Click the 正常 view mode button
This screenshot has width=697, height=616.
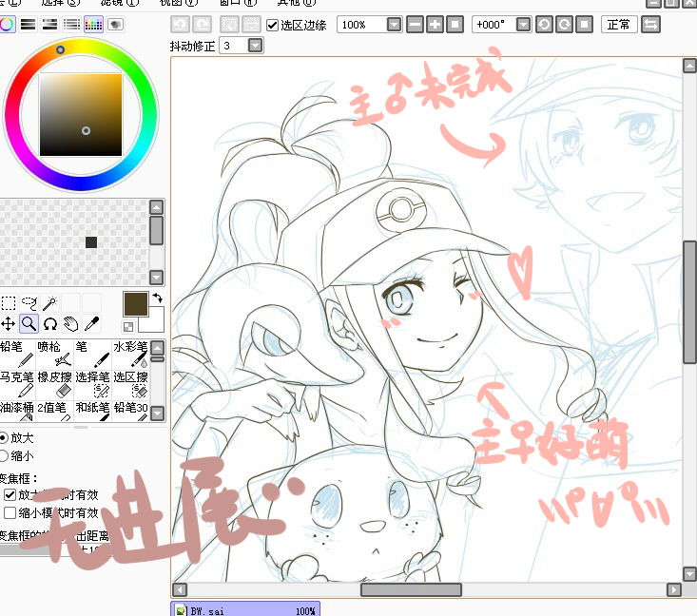[x=619, y=25]
